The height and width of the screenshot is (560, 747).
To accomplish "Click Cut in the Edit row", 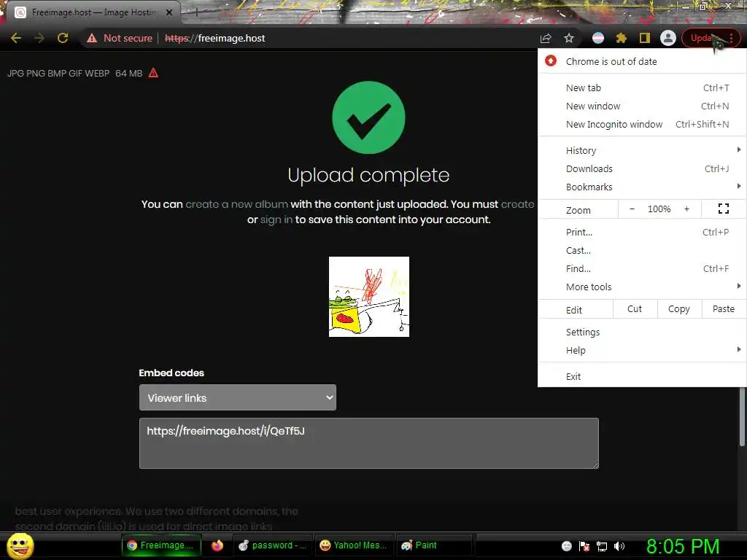I will (635, 309).
